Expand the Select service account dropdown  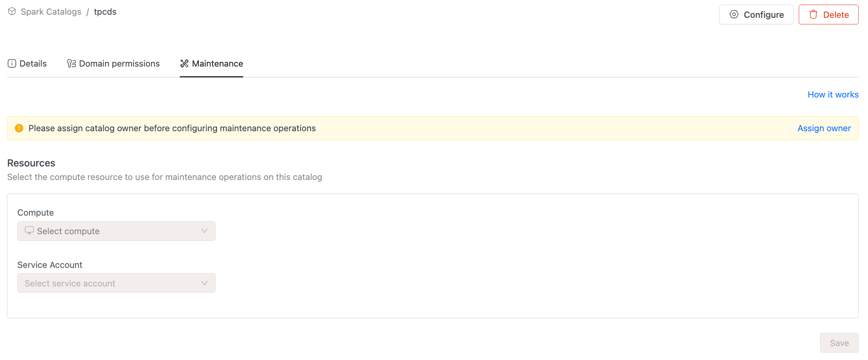116,283
